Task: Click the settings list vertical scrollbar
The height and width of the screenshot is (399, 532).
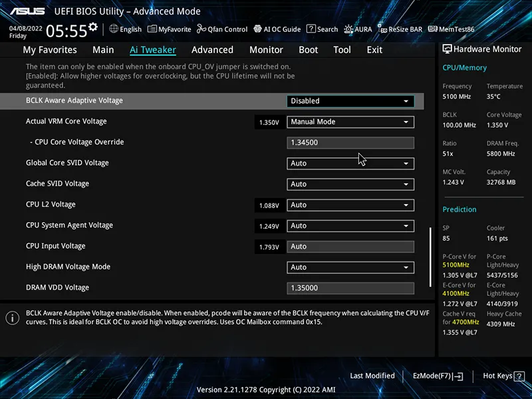Action: 430,257
